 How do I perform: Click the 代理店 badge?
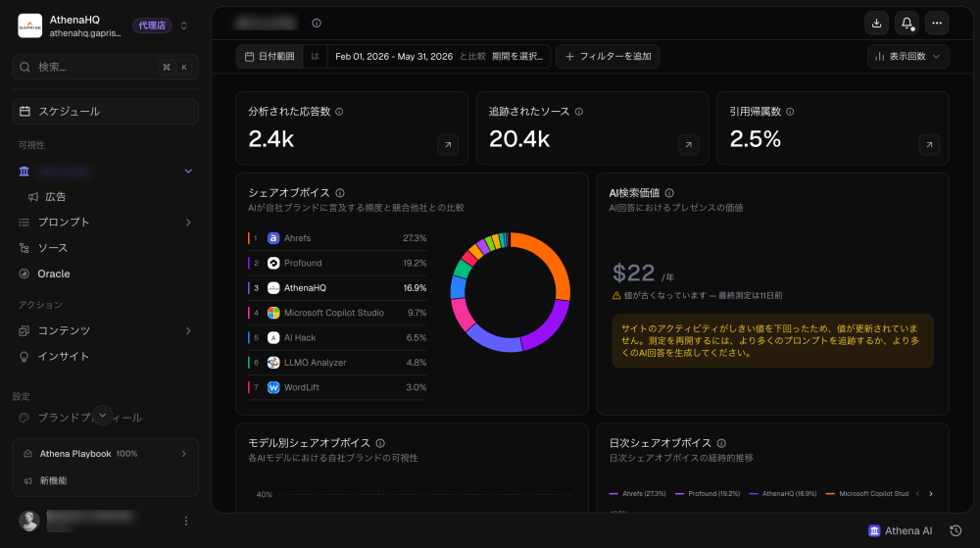[152, 25]
